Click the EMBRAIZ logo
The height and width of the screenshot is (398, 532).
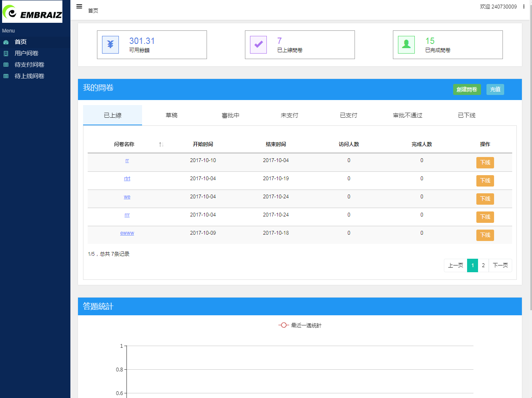[32, 12]
